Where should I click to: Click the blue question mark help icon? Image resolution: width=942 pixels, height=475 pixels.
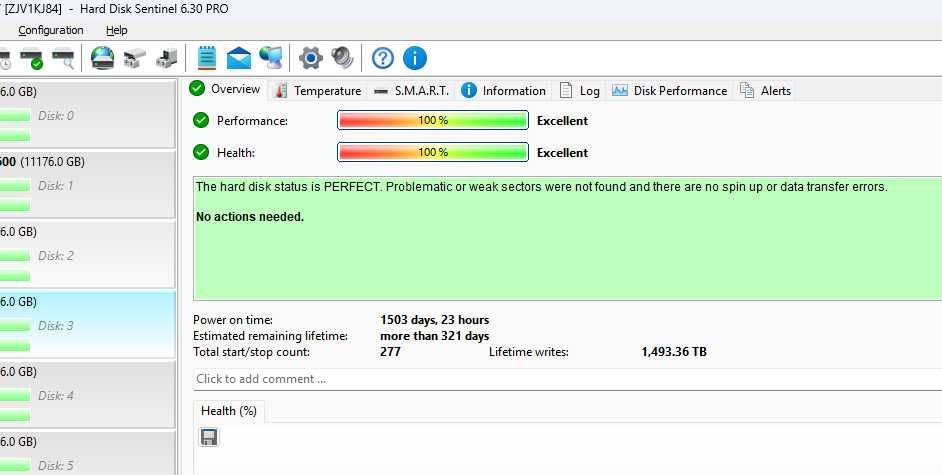pos(383,58)
